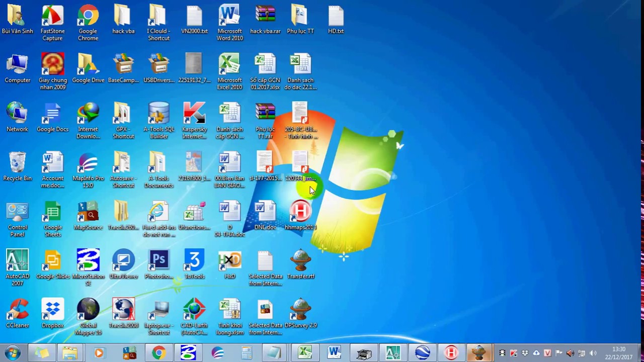Switch to Word on the taskbar
Screen dimensions: 644x362
tap(334, 353)
